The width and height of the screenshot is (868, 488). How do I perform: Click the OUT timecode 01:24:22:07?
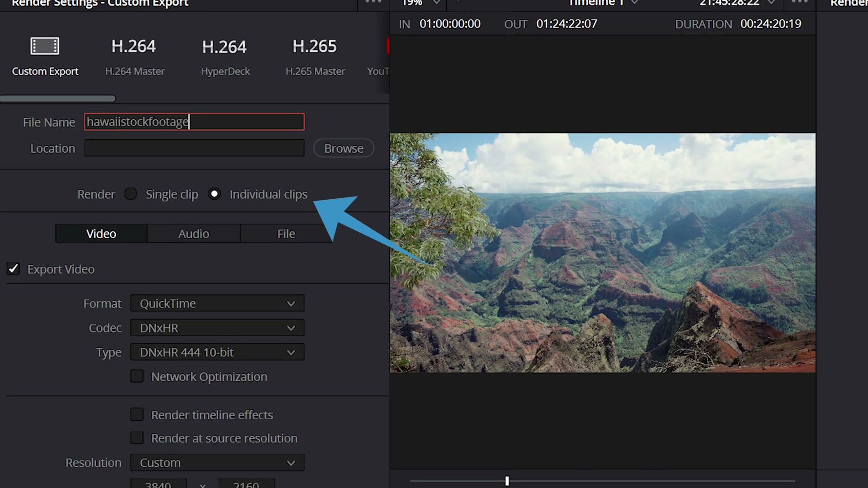[x=566, y=24]
